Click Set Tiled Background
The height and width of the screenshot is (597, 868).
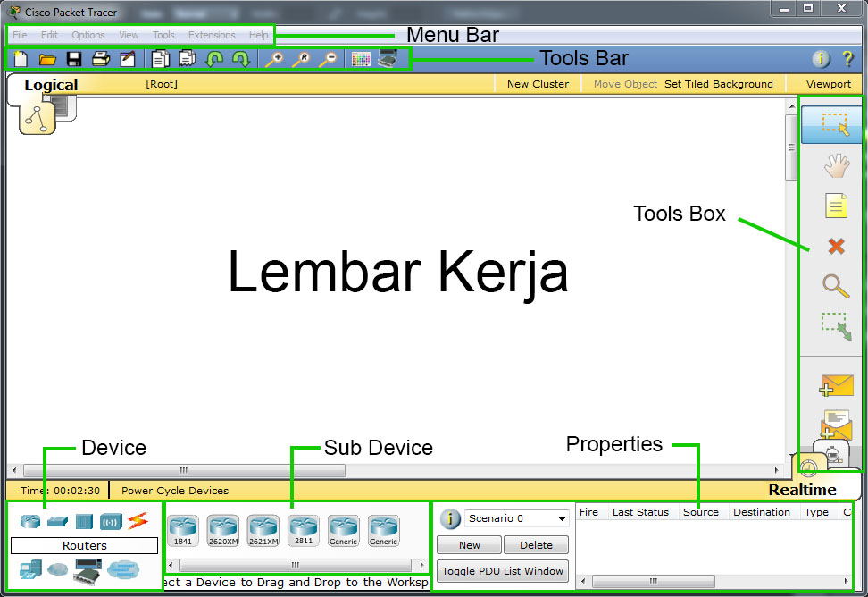click(x=719, y=84)
